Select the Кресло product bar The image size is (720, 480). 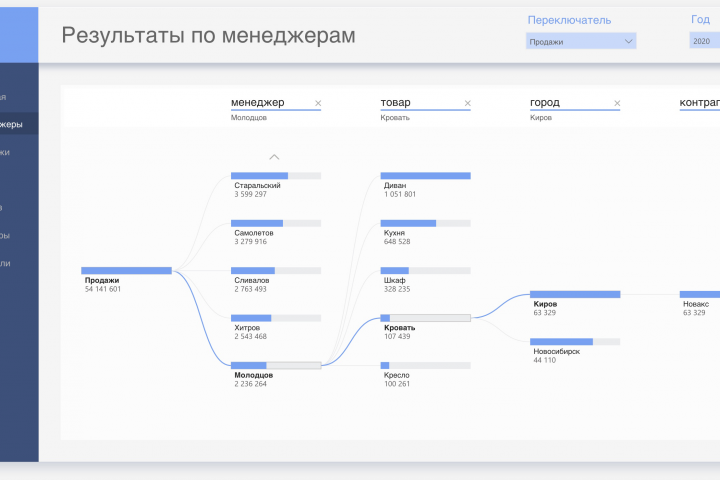click(426, 365)
